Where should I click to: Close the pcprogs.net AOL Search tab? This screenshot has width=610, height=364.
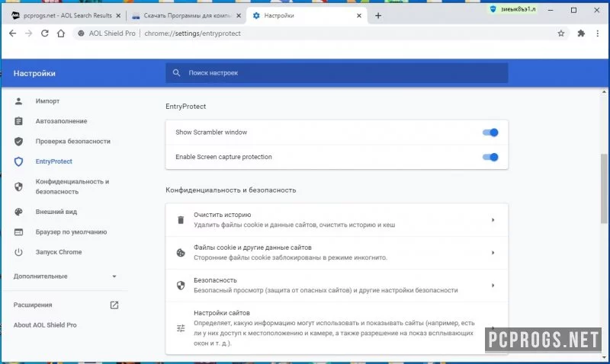pos(118,15)
